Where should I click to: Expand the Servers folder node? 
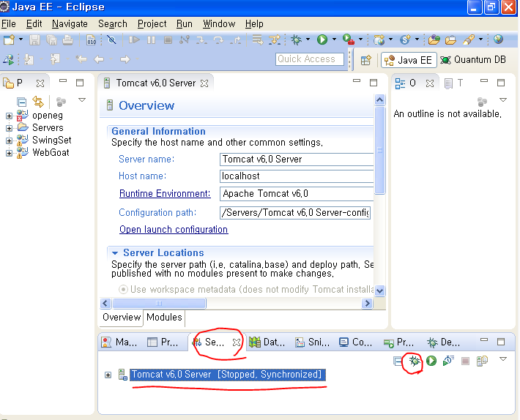(x=10, y=128)
